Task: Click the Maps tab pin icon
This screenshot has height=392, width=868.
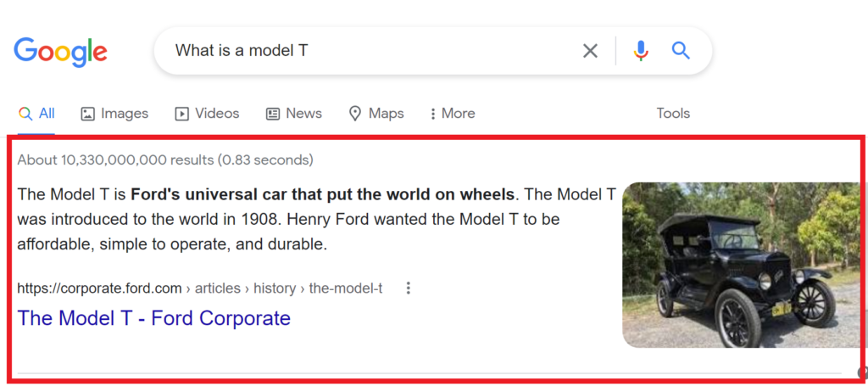Action: point(355,115)
